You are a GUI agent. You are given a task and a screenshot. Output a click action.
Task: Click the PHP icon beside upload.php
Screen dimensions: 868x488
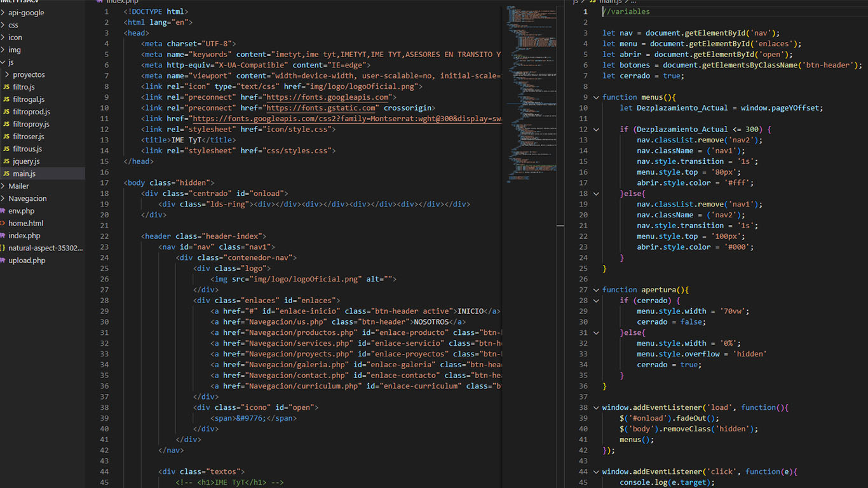[3, 261]
